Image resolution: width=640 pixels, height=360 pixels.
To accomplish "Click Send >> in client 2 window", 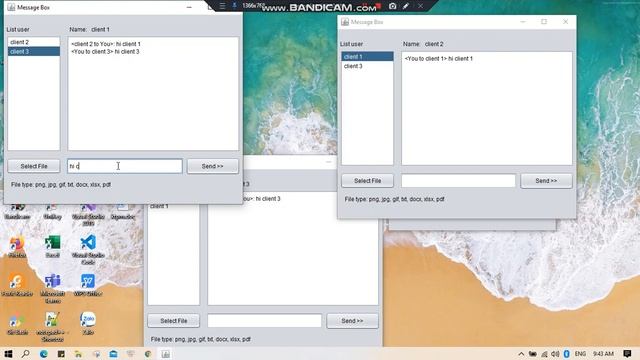I will [546, 180].
